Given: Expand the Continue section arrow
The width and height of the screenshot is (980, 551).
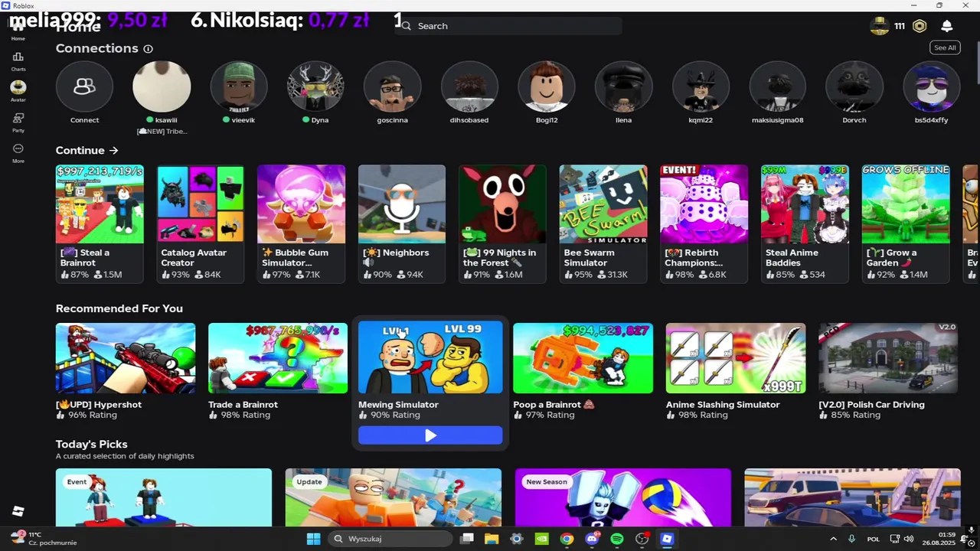Looking at the screenshot, I should click(x=113, y=151).
